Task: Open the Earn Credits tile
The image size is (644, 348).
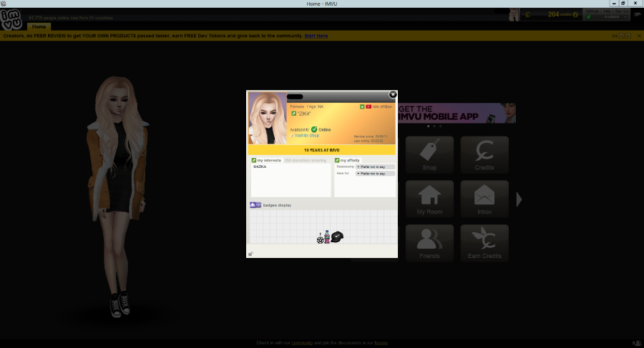Action: [x=484, y=243]
